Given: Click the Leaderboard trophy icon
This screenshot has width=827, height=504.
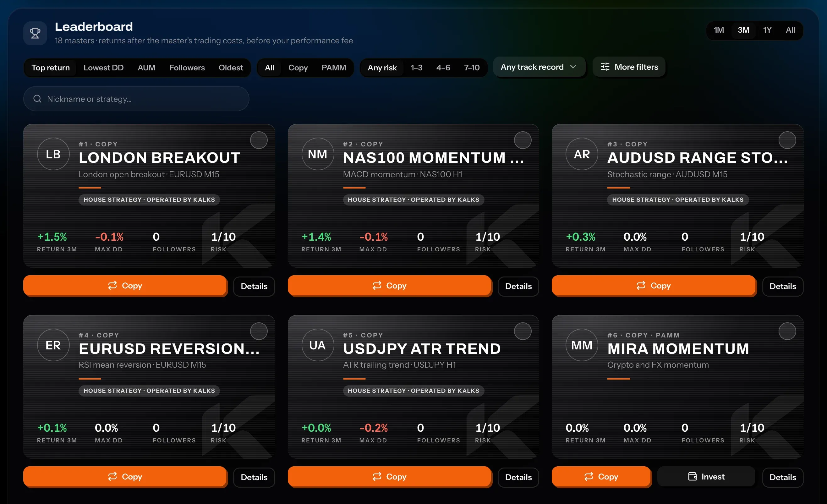Looking at the screenshot, I should (35, 33).
